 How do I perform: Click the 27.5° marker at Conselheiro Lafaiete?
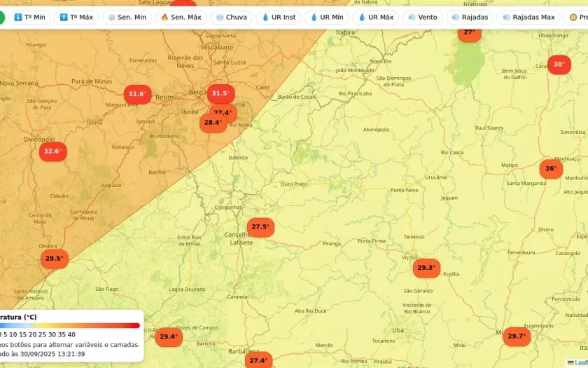[260, 227]
